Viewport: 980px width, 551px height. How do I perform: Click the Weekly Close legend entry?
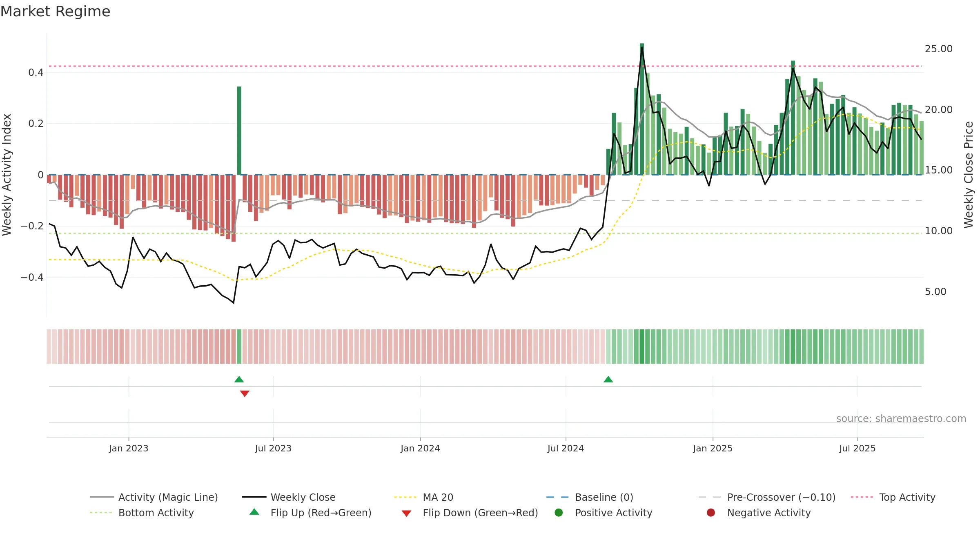[289, 497]
